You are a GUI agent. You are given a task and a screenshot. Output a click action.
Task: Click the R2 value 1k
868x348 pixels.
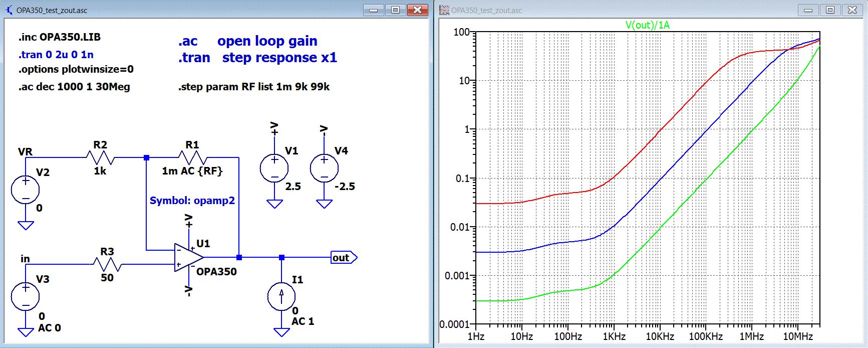(x=100, y=171)
